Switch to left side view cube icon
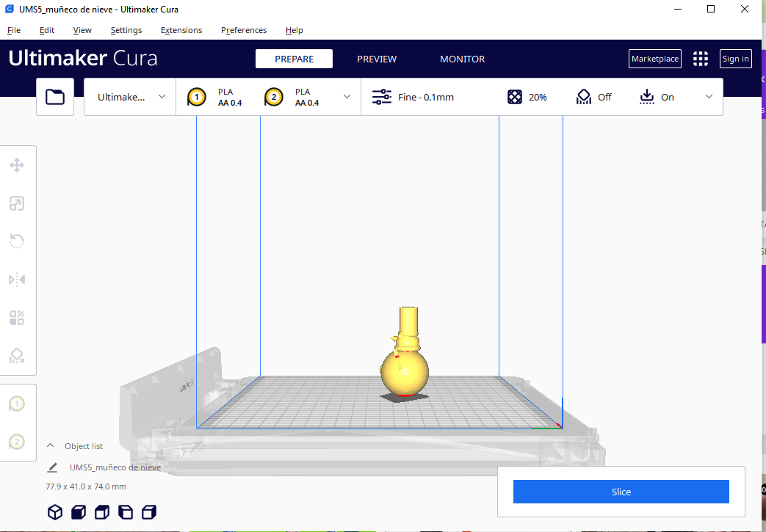Viewport: 766px width, 532px height. [x=126, y=512]
